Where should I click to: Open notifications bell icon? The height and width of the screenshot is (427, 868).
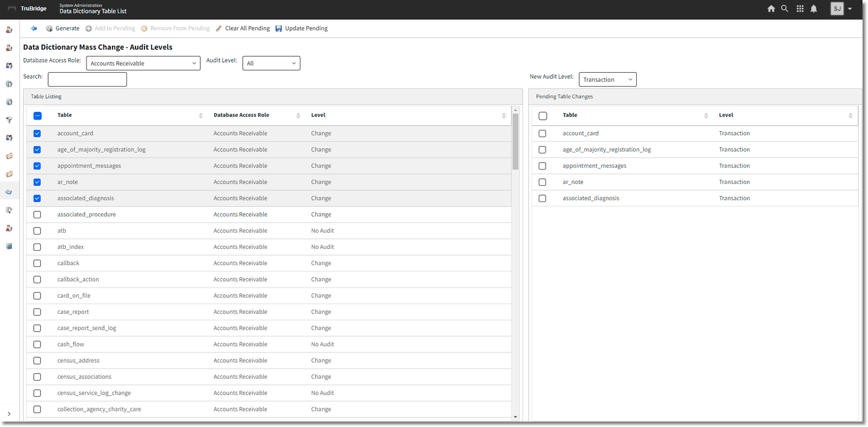point(814,9)
